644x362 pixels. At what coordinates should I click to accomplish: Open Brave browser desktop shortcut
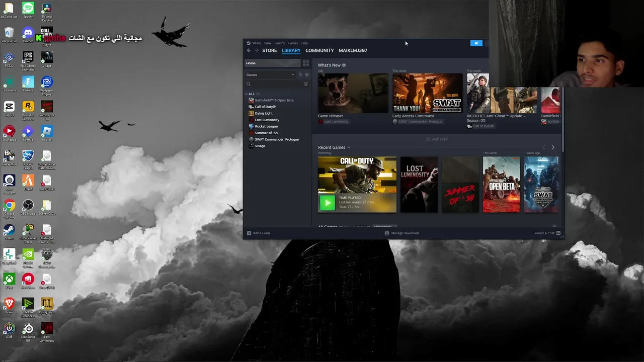9,306
